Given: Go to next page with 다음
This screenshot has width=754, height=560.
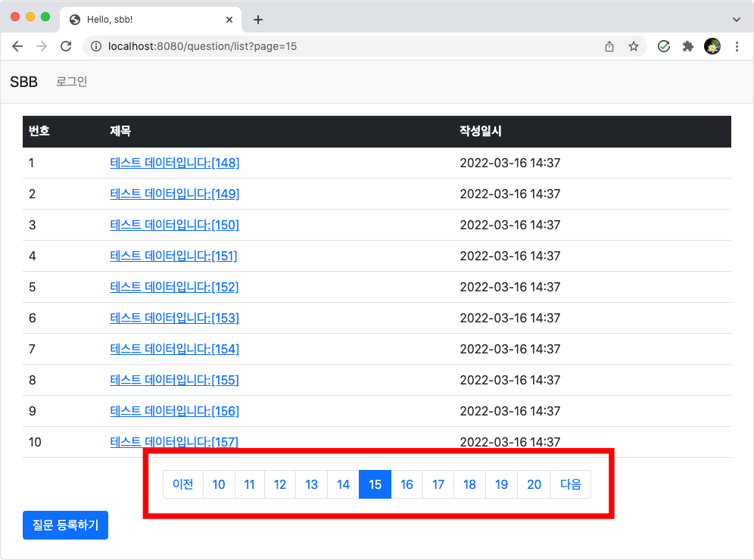Looking at the screenshot, I should [x=571, y=484].
